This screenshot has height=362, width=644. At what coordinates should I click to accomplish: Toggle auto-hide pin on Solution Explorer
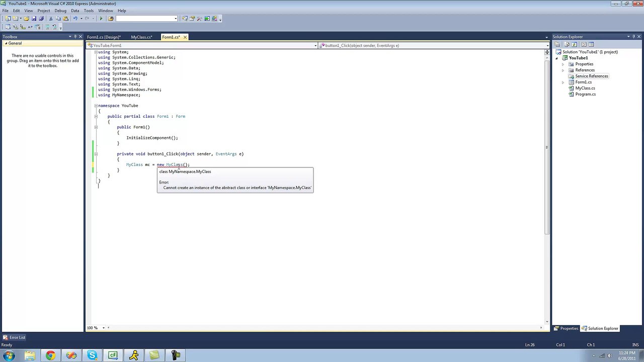[x=634, y=37]
